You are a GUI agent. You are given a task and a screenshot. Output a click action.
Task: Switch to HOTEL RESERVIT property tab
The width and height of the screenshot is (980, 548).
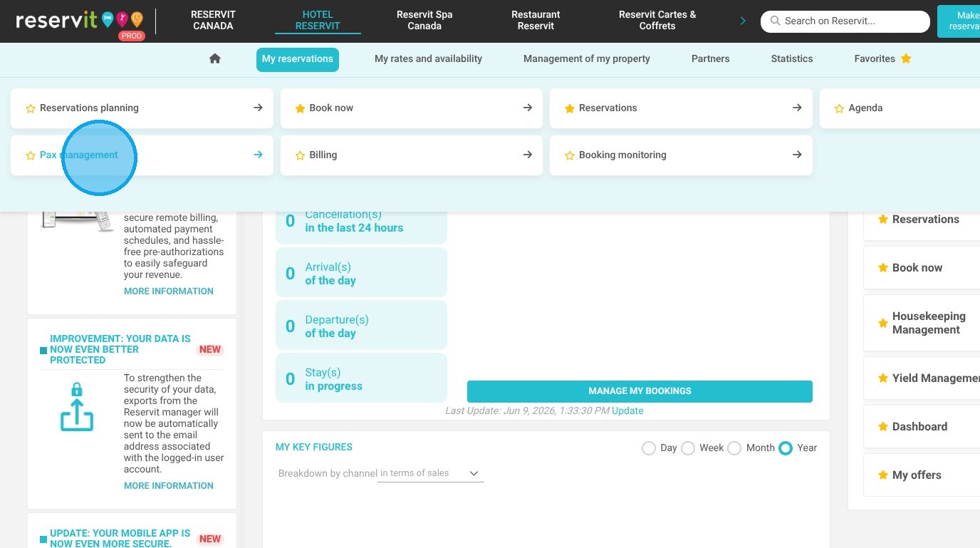coord(318,20)
